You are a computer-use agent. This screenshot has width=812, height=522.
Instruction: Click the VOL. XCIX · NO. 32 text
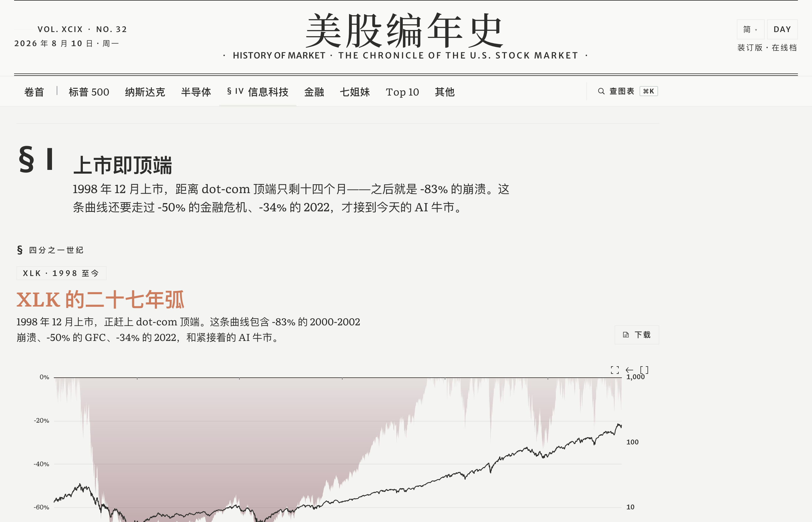pos(82,29)
